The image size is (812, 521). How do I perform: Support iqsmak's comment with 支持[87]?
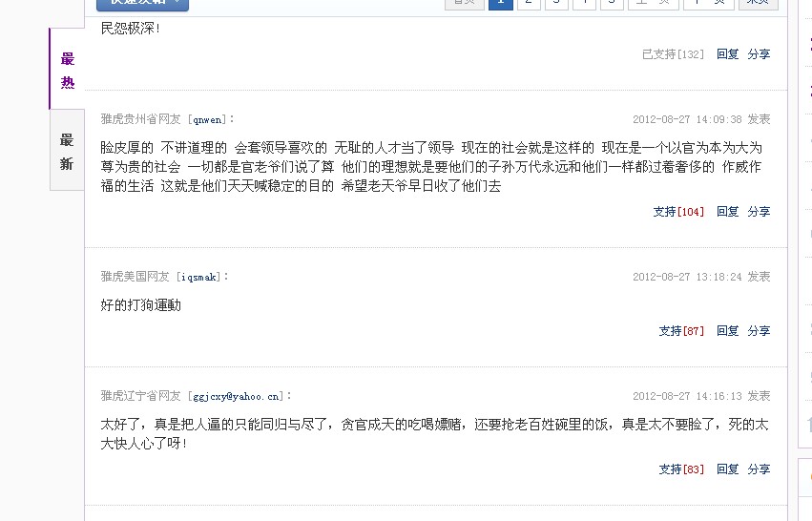pos(681,330)
